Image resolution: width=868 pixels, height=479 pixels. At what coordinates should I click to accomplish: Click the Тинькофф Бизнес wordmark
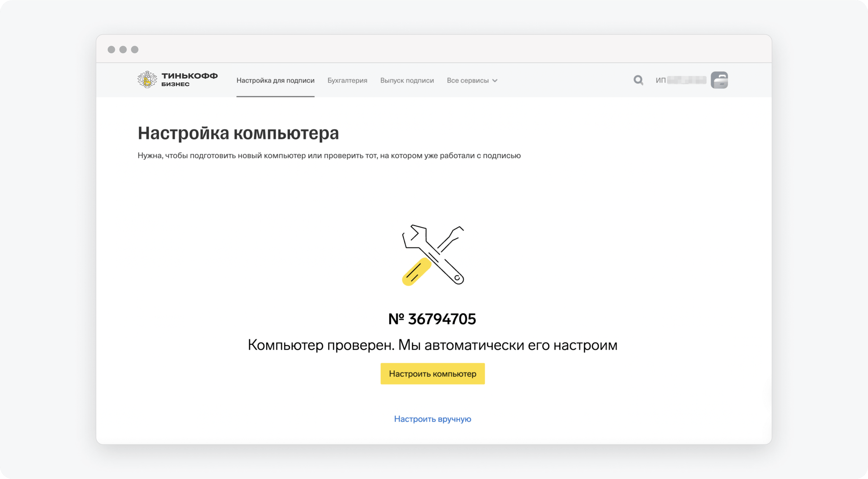(189, 80)
